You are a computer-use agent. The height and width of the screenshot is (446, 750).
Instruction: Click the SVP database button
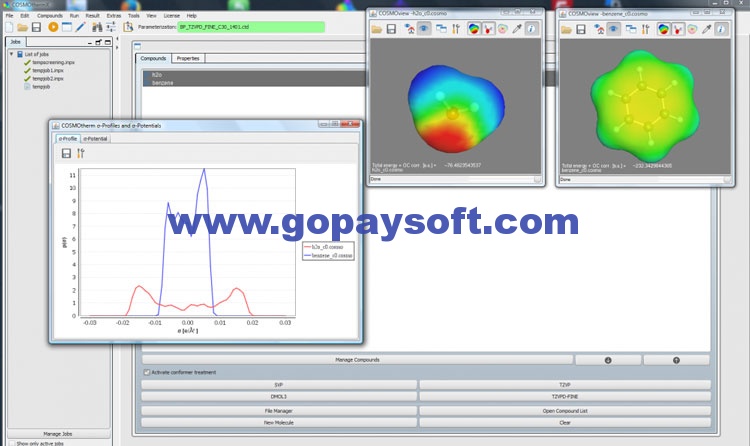[279, 385]
